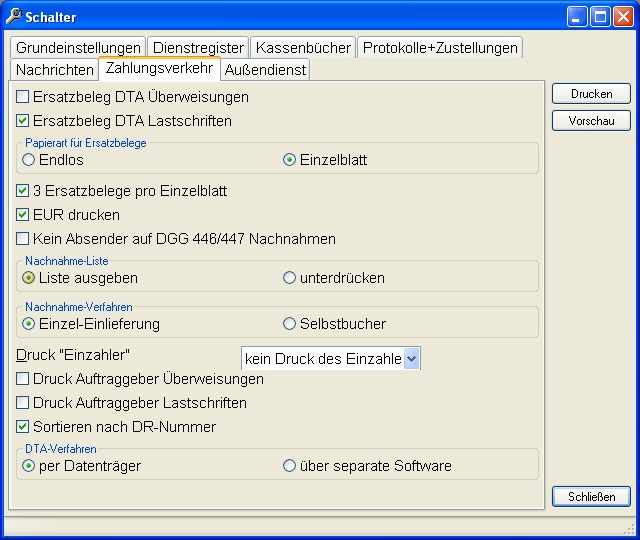Check Druck Auftraggeber Lastschriften
The height and width of the screenshot is (540, 640).
pyautogui.click(x=22, y=403)
